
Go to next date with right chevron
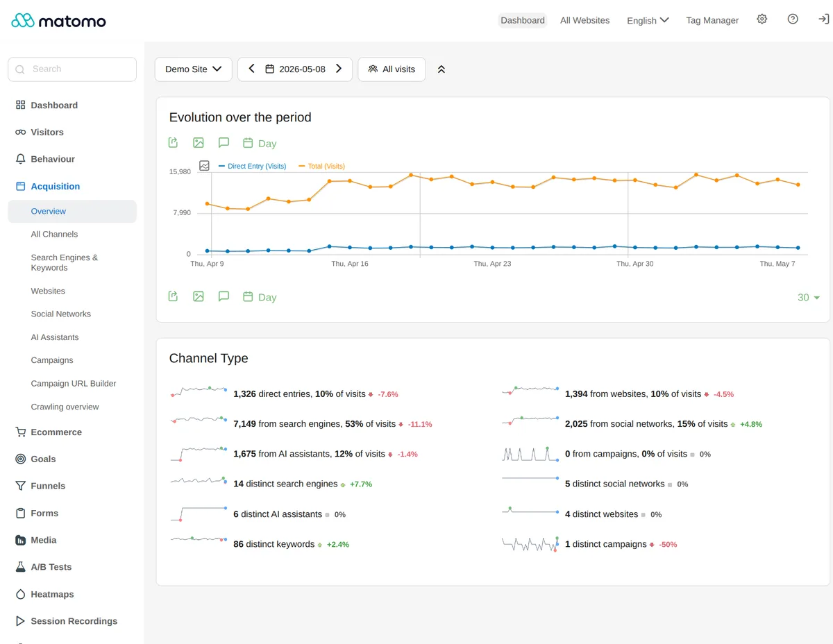pyautogui.click(x=339, y=69)
